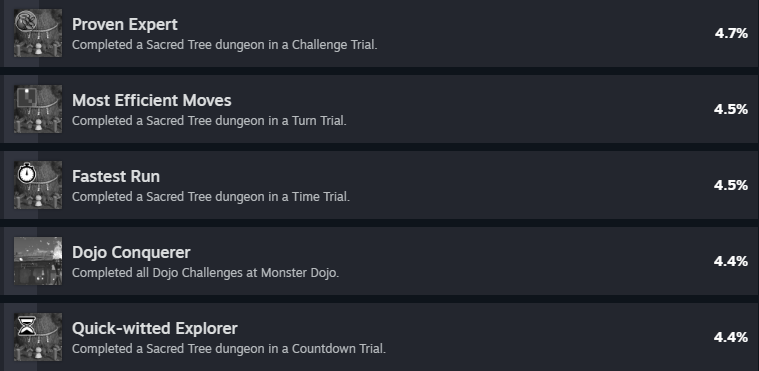The height and width of the screenshot is (371, 759).
Task: Click the Dojo Conquerer achievement thumbnail
Action: (x=38, y=261)
